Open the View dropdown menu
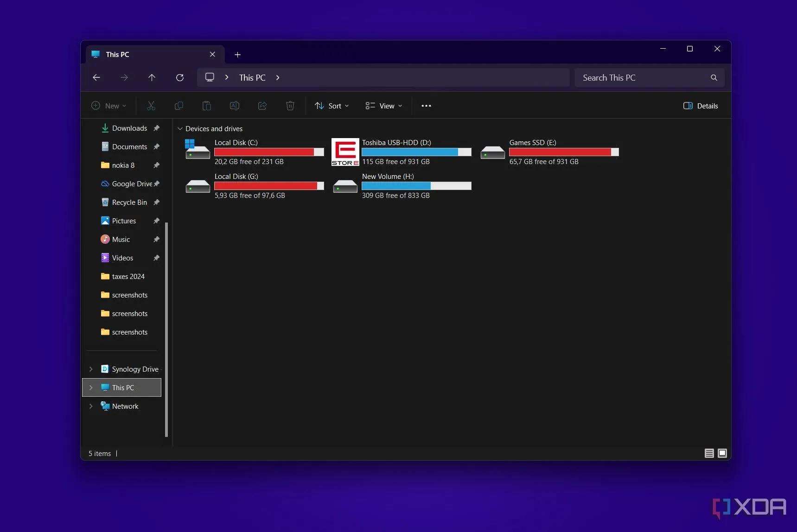797x532 pixels. (383, 106)
